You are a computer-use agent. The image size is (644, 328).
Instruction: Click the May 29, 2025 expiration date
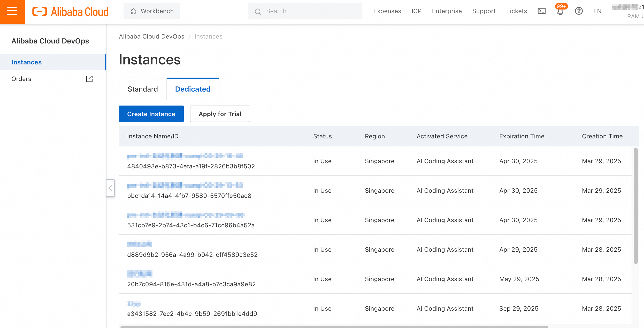coord(519,279)
